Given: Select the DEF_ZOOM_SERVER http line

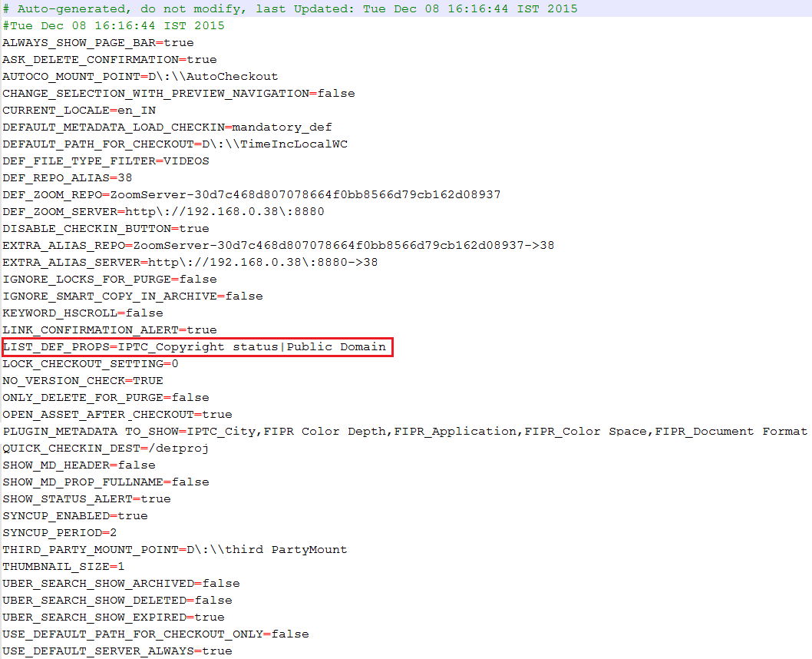Looking at the screenshot, I should [163, 211].
